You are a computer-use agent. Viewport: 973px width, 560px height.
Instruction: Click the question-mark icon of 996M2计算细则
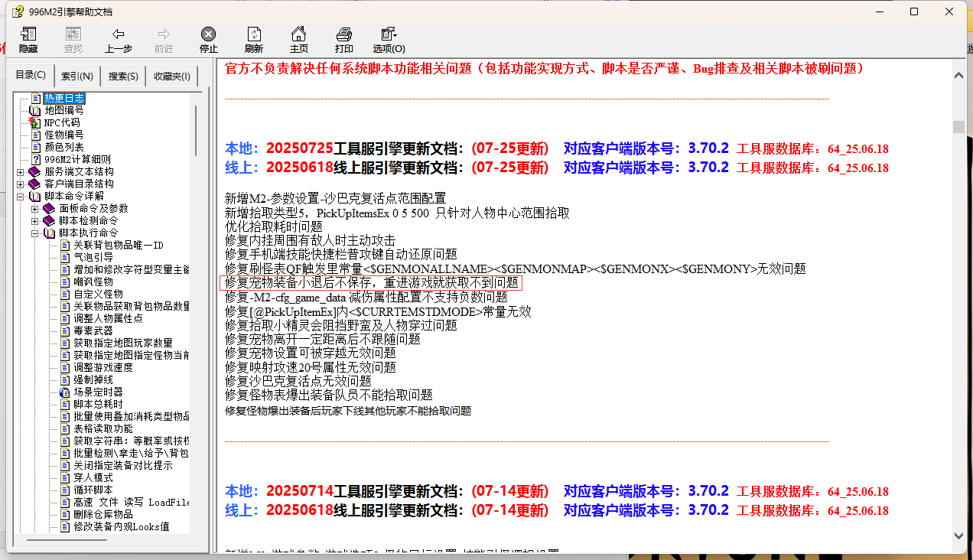(34, 159)
